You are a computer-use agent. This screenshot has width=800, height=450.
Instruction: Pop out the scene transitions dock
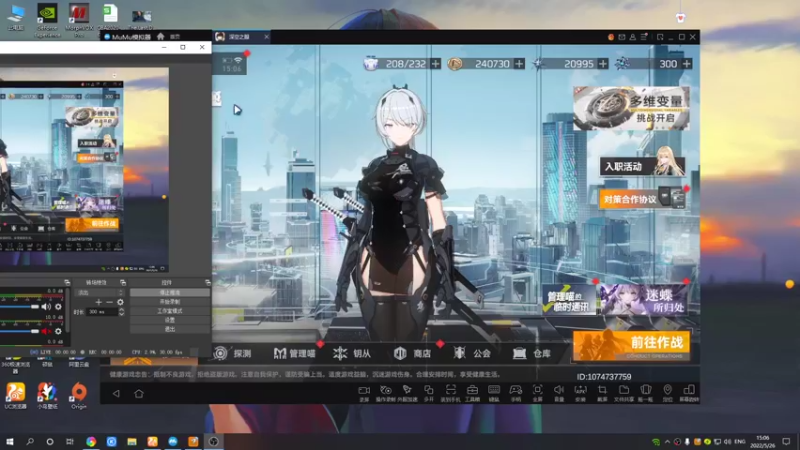pyautogui.click(x=122, y=282)
